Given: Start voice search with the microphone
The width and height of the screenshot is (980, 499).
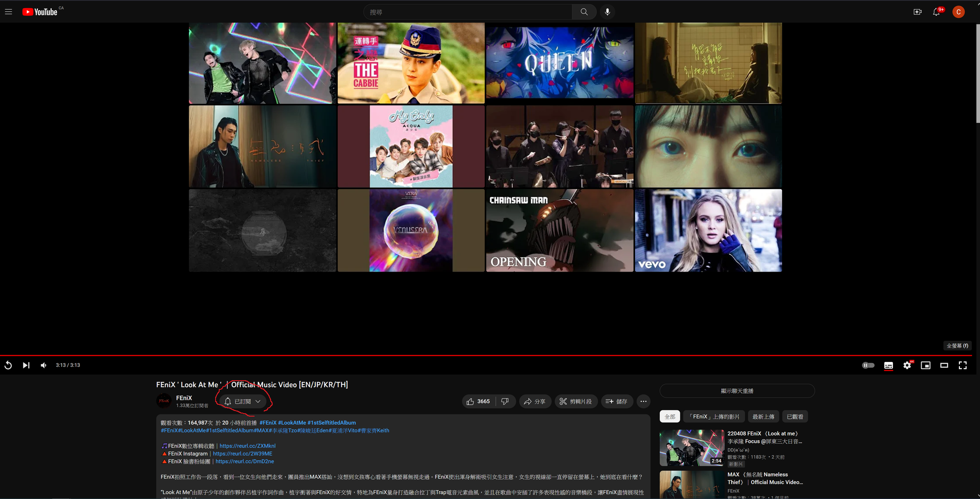Looking at the screenshot, I should point(607,12).
